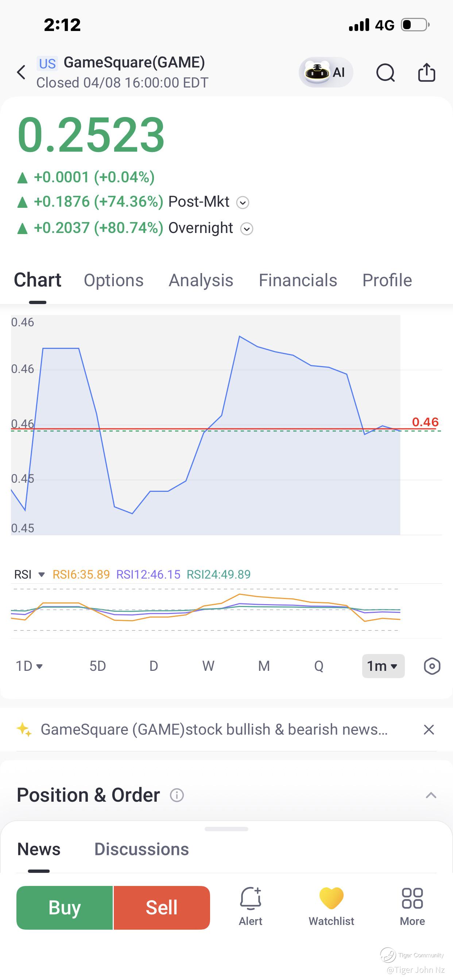Tap the search magnifier icon
Viewport: 453px width, 980px height.
[x=385, y=72]
